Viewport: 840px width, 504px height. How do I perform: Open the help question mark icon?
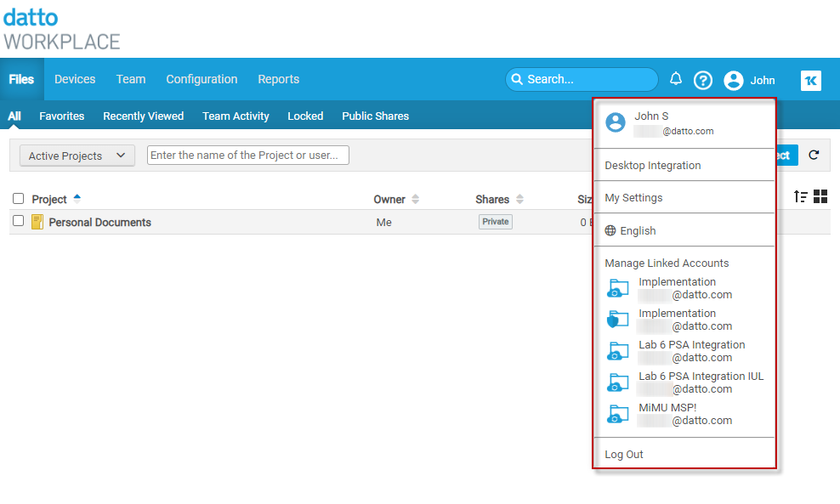pos(703,80)
